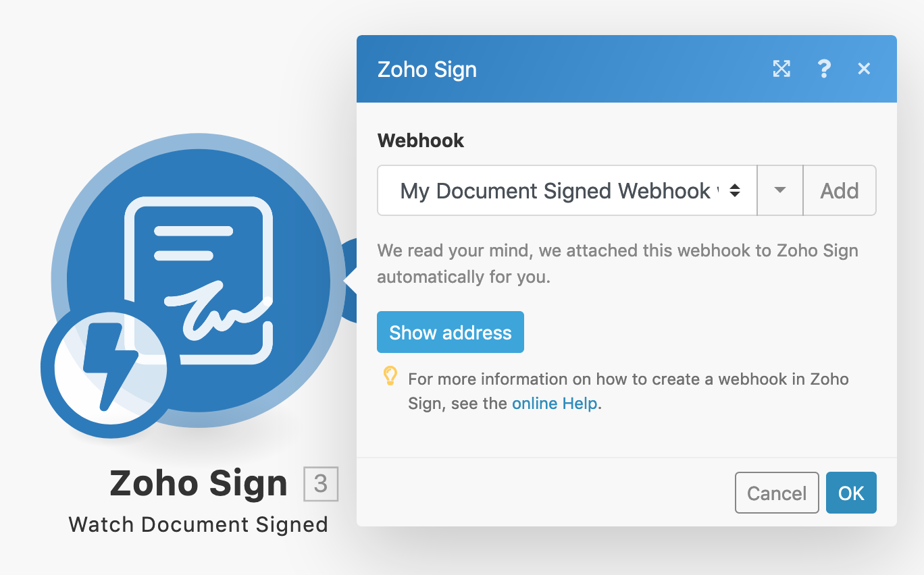This screenshot has width=924, height=575.
Task: Open help via the question mark icon
Action: tap(824, 68)
